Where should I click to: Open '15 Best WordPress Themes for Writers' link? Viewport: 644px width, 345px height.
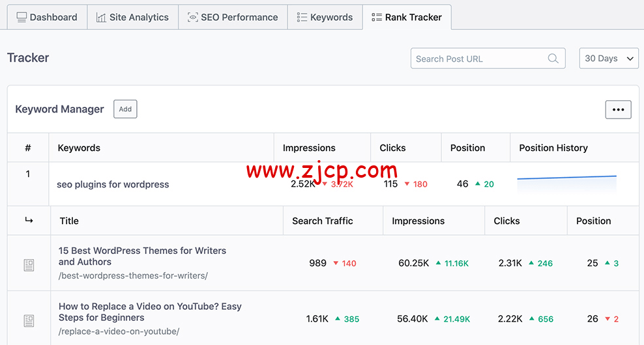[142, 256]
